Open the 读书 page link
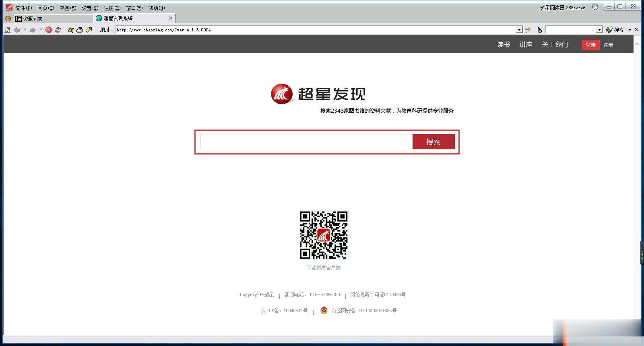Screen dimensions: 644x346 coord(503,45)
